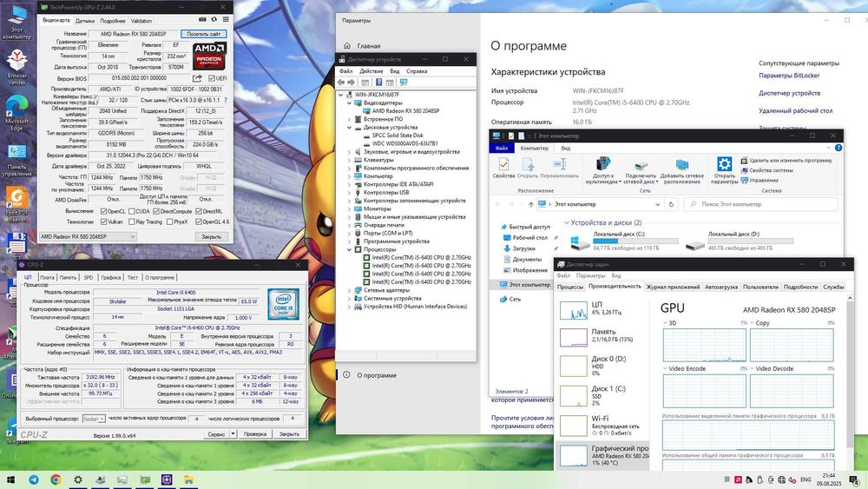The width and height of the screenshot is (868, 489).
Task: Expand Сетевые адаптеры node in Device Manager
Action: tap(349, 290)
